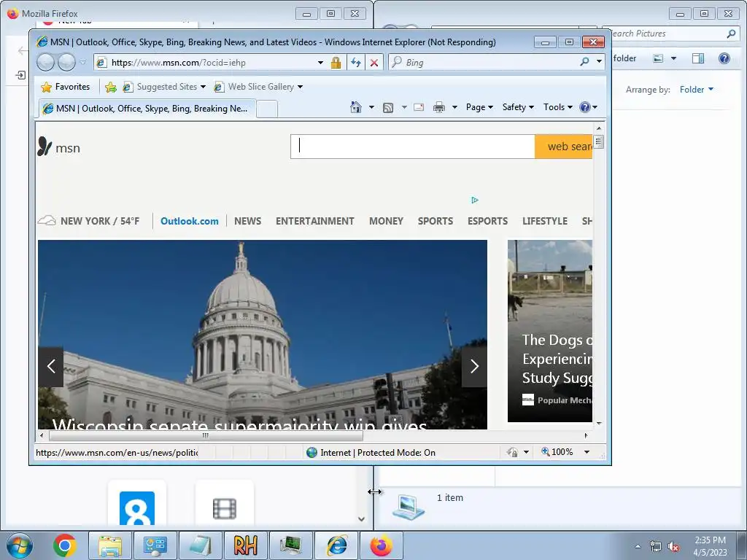
Task: Open a new tab in Internet Explorer
Action: click(267, 109)
